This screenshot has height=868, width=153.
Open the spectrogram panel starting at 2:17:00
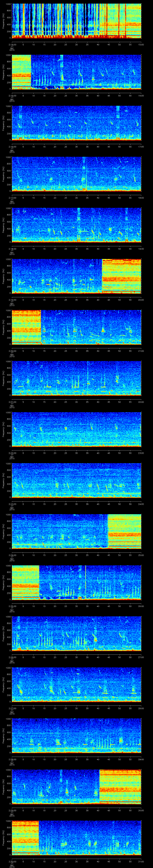[77, 174]
